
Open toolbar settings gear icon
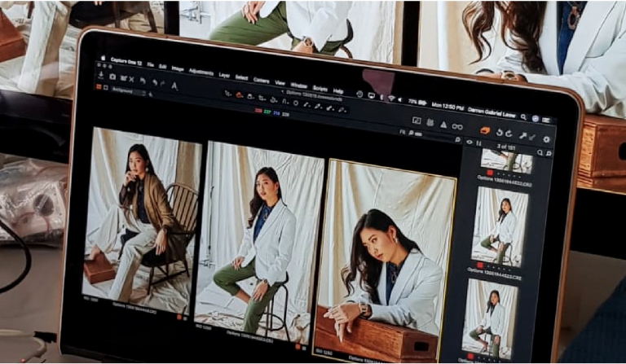pos(547,139)
